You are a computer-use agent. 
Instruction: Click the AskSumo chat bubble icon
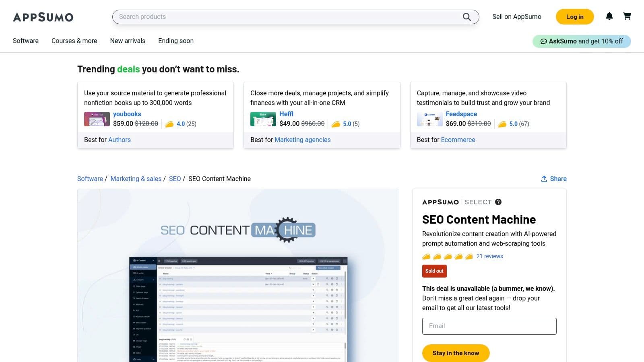click(544, 41)
